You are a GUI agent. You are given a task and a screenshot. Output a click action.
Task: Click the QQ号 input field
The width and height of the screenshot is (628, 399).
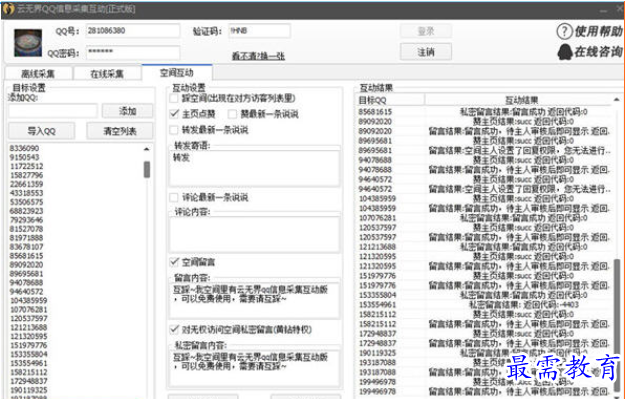[x=133, y=31]
